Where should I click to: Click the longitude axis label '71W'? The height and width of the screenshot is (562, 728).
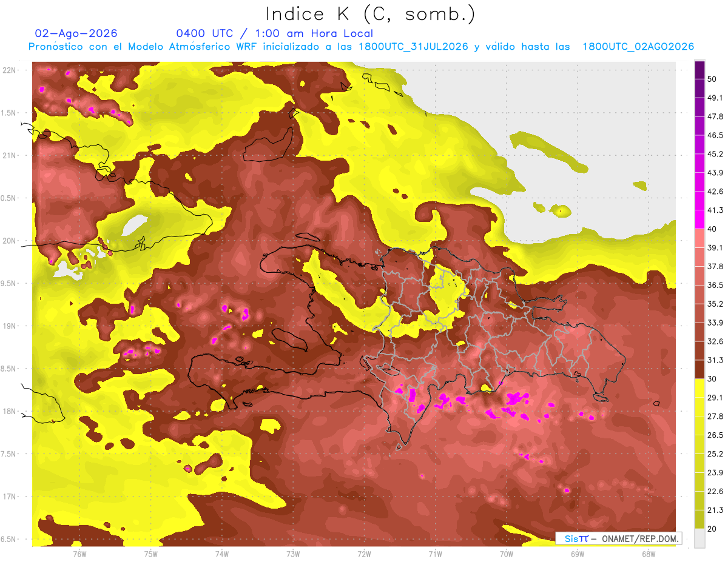[x=435, y=554]
